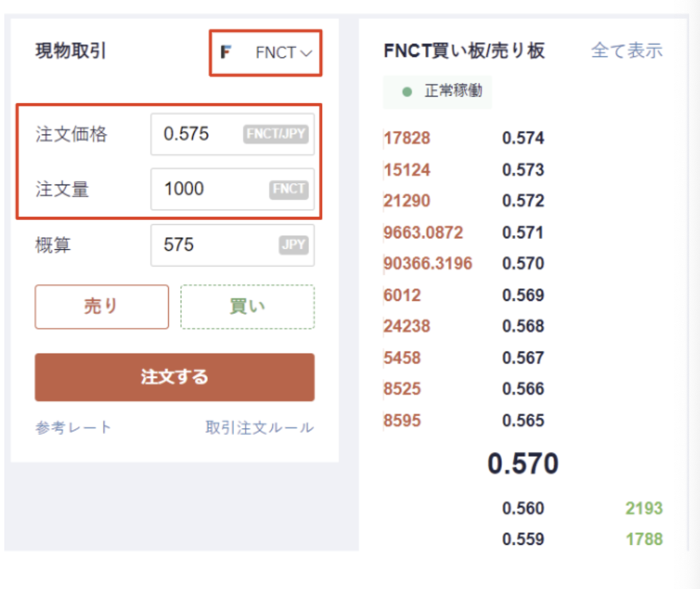The height and width of the screenshot is (589, 700).
Task: Click the FNCT coin logo icon
Action: pyautogui.click(x=226, y=52)
